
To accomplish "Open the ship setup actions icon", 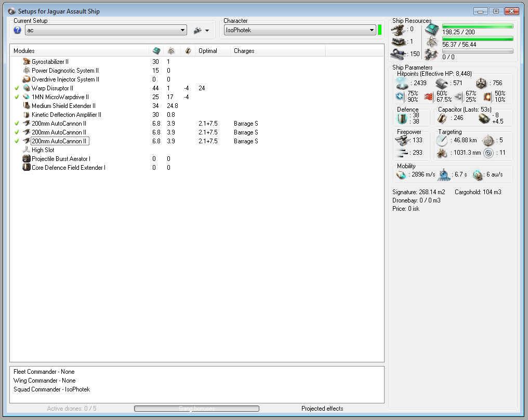I will click(x=197, y=30).
